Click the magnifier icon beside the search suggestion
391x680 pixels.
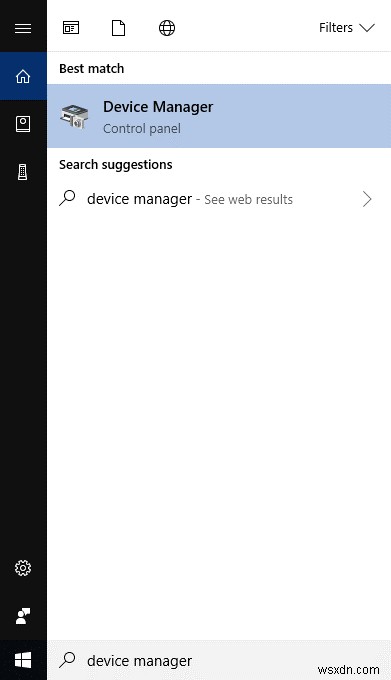pyautogui.click(x=67, y=198)
